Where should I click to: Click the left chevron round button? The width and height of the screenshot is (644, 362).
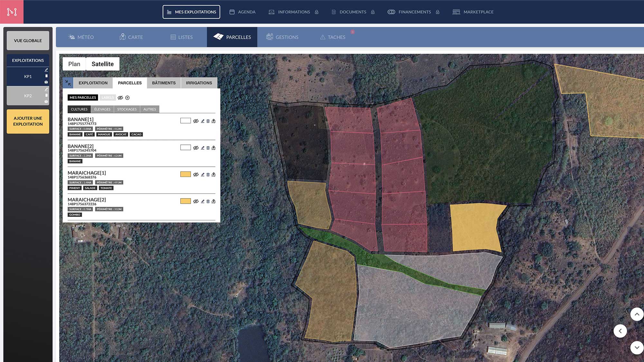click(620, 331)
